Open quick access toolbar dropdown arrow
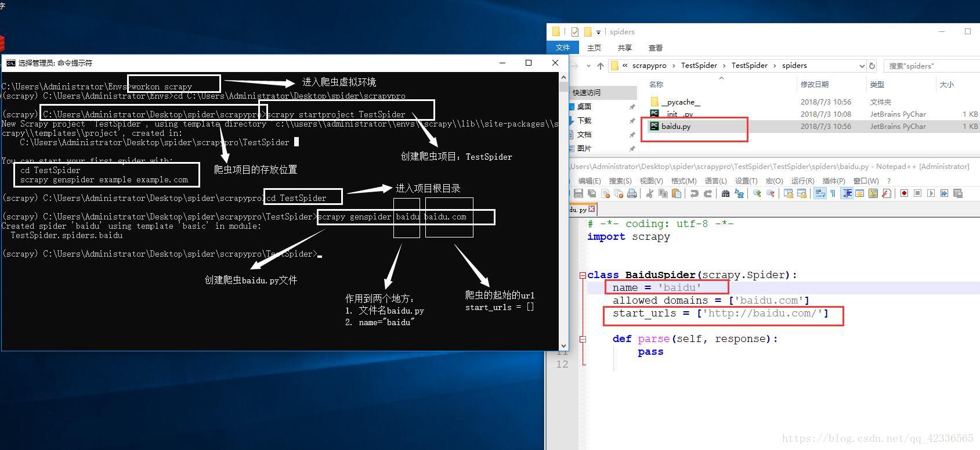Screen dimensions: 980x450 point(598,32)
